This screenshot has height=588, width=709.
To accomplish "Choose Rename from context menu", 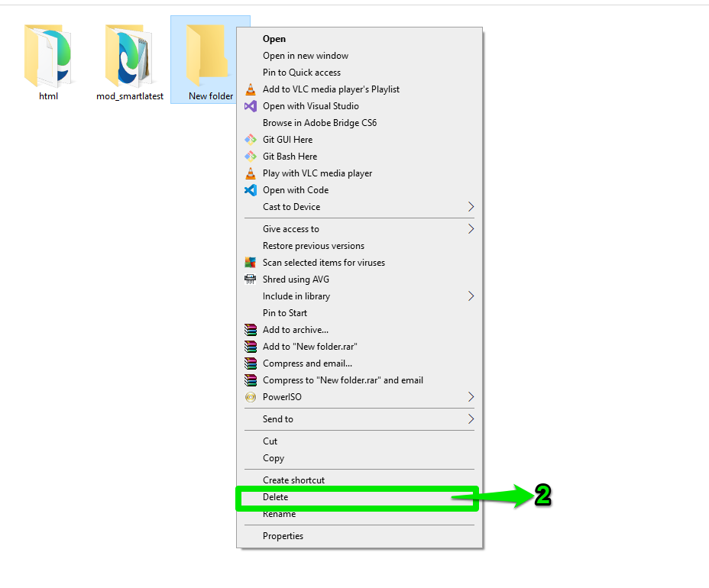I will click(360, 514).
